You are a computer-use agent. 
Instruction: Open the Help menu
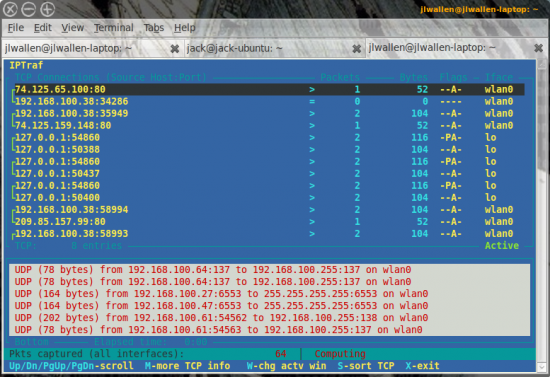tap(185, 28)
